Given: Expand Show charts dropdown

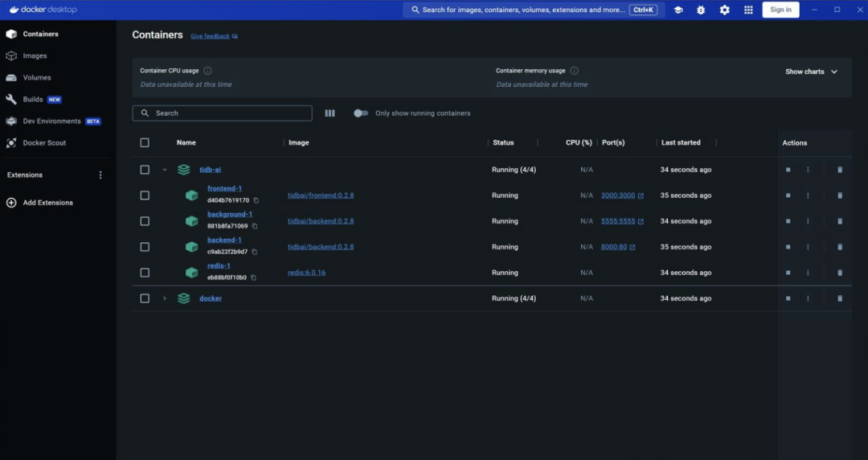Looking at the screenshot, I should click(811, 72).
